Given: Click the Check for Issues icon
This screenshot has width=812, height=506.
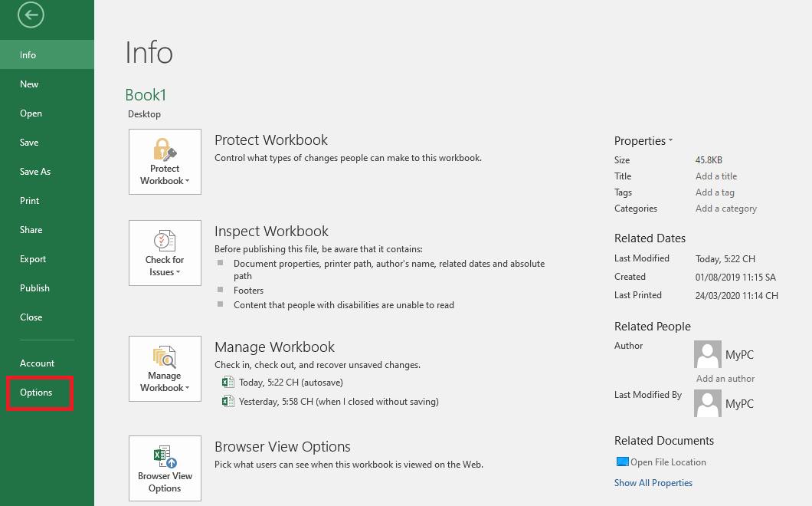Looking at the screenshot, I should [x=165, y=242].
